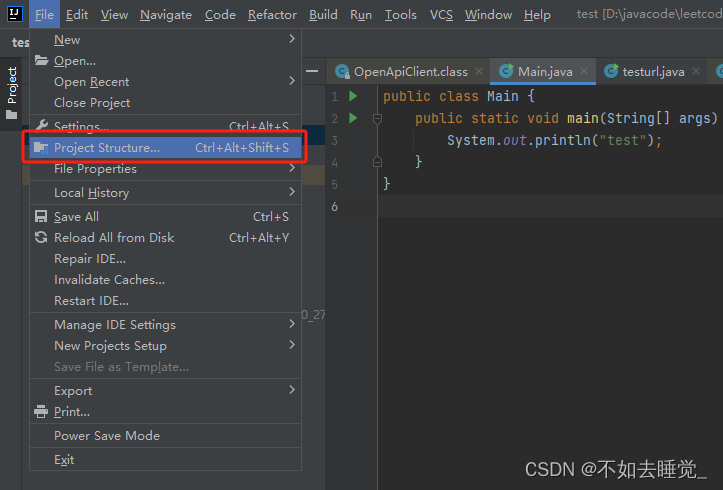Run main method from line 2 gutter arrow
The height and width of the screenshot is (490, 723).
(353, 118)
